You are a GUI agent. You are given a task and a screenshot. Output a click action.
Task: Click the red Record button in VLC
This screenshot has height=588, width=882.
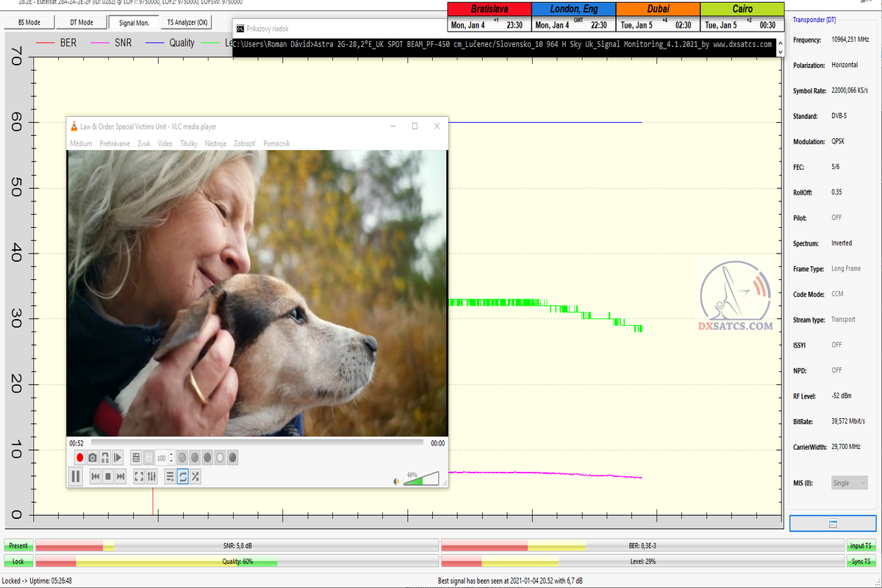pos(79,458)
